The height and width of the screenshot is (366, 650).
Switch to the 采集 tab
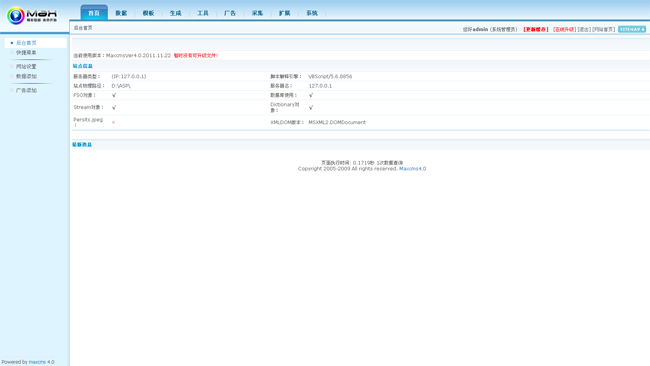pos(257,13)
